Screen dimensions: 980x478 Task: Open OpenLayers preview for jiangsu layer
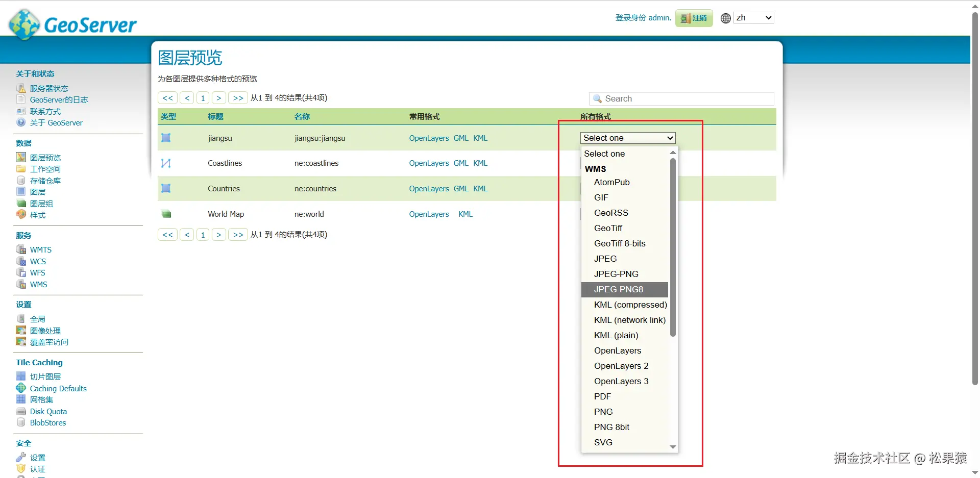pyautogui.click(x=429, y=138)
